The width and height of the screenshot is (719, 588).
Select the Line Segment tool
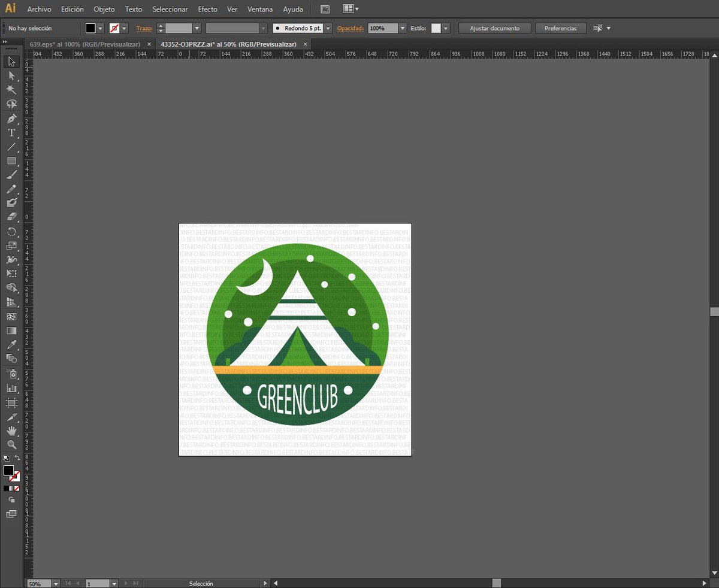click(11, 147)
